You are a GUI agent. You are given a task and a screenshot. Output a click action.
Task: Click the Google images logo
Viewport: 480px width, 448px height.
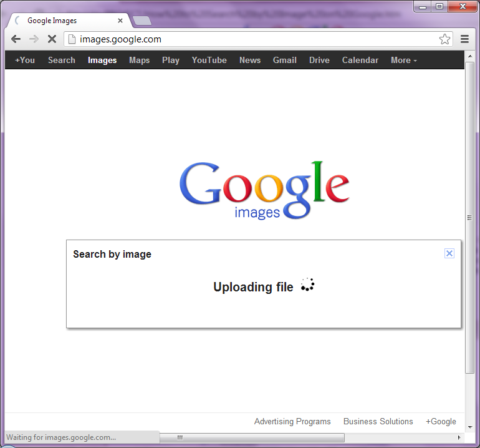(264, 190)
